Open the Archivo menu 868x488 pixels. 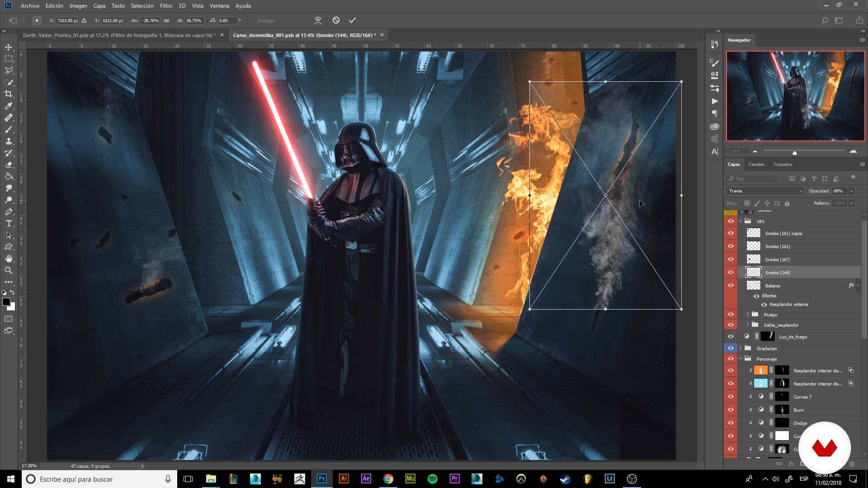click(x=30, y=6)
